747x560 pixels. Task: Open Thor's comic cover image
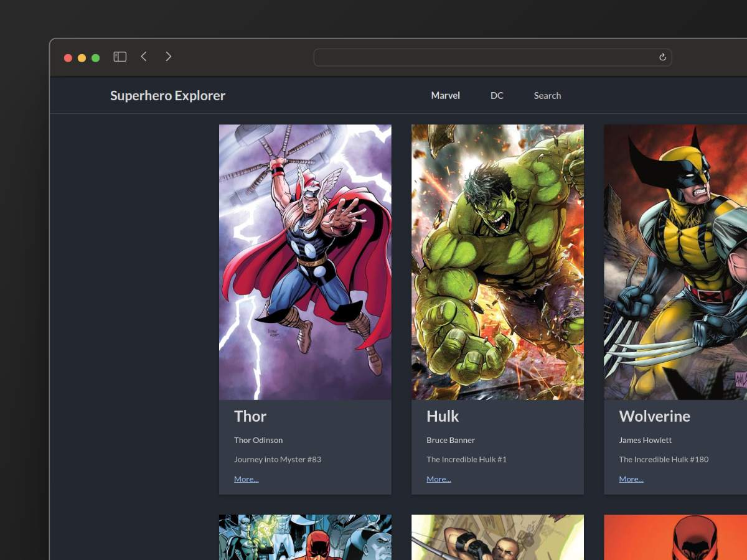(x=305, y=262)
